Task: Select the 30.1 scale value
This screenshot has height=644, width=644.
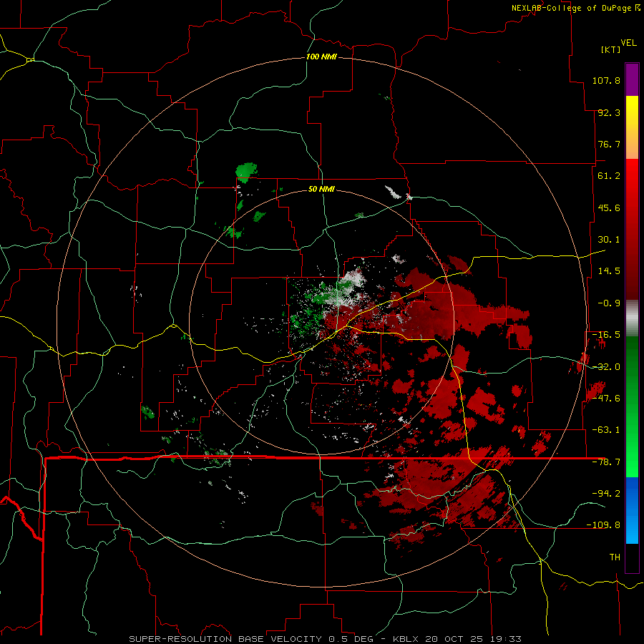Action: point(609,240)
